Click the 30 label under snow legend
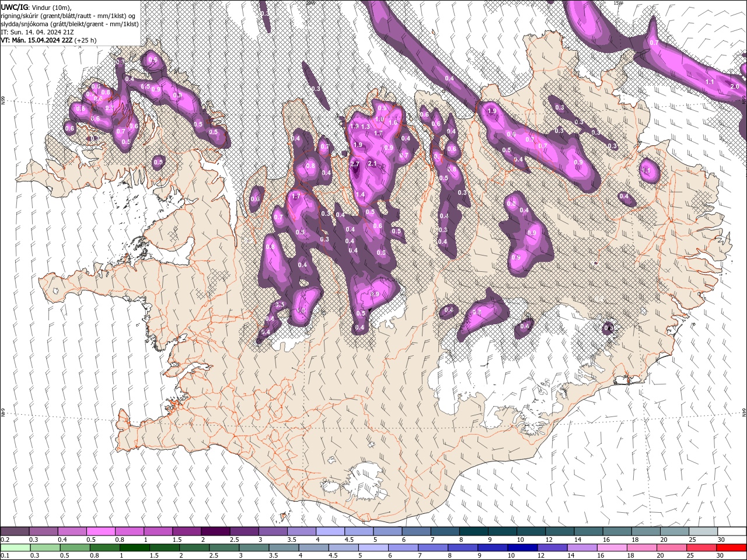Screen dimensions: 747x560 [x=721, y=540]
